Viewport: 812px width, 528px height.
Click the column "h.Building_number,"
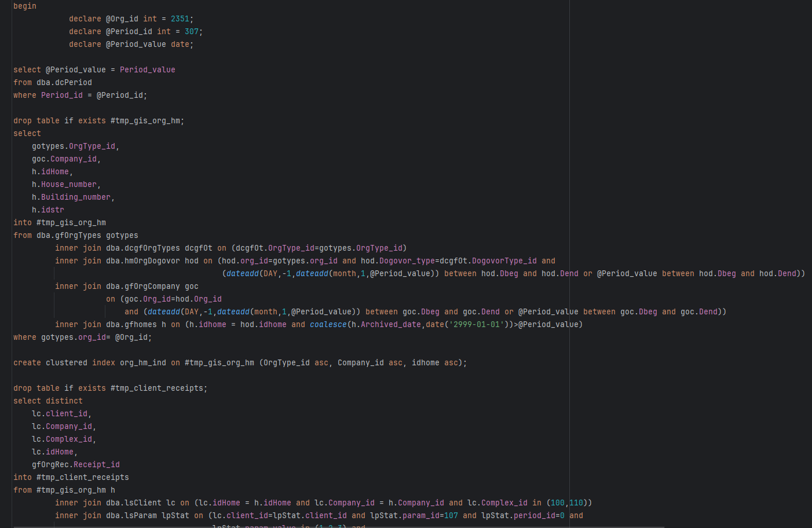74,197
